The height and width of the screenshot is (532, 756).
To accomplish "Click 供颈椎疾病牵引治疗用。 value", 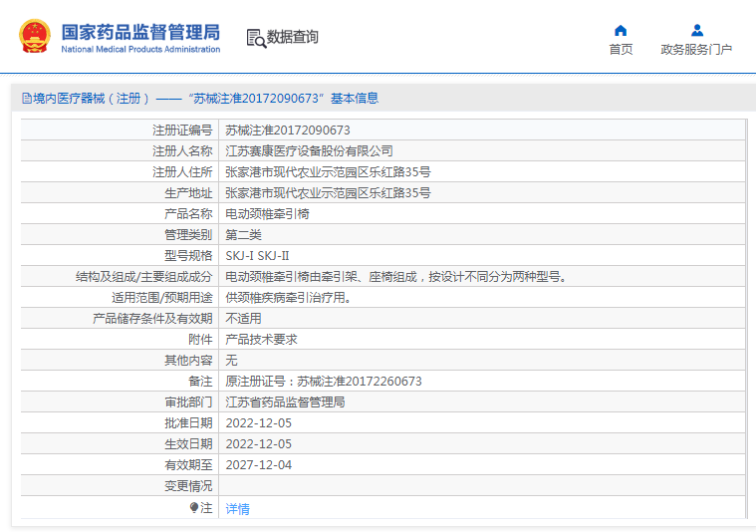I will (x=288, y=298).
